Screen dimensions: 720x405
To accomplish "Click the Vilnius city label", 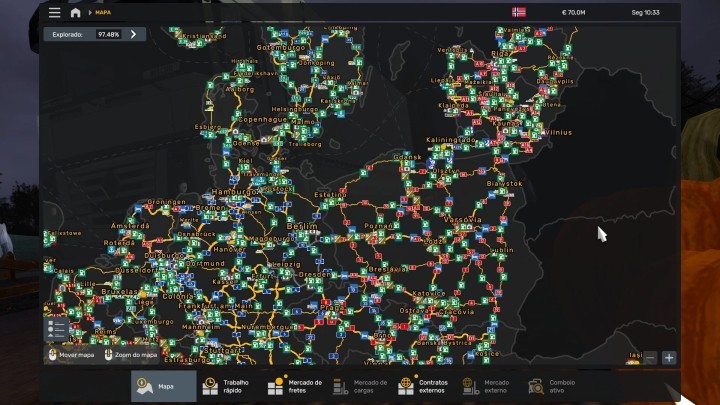I will tap(558, 132).
